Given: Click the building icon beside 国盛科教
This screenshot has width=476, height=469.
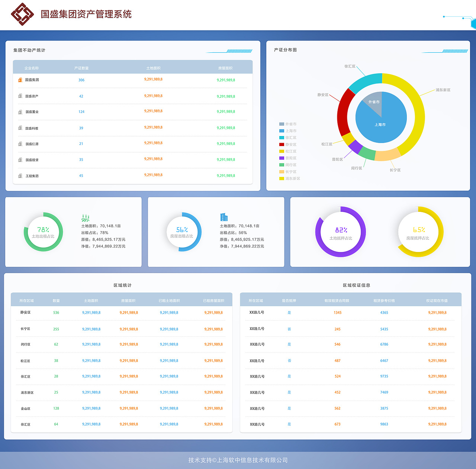Looking at the screenshot, I should 20,128.
